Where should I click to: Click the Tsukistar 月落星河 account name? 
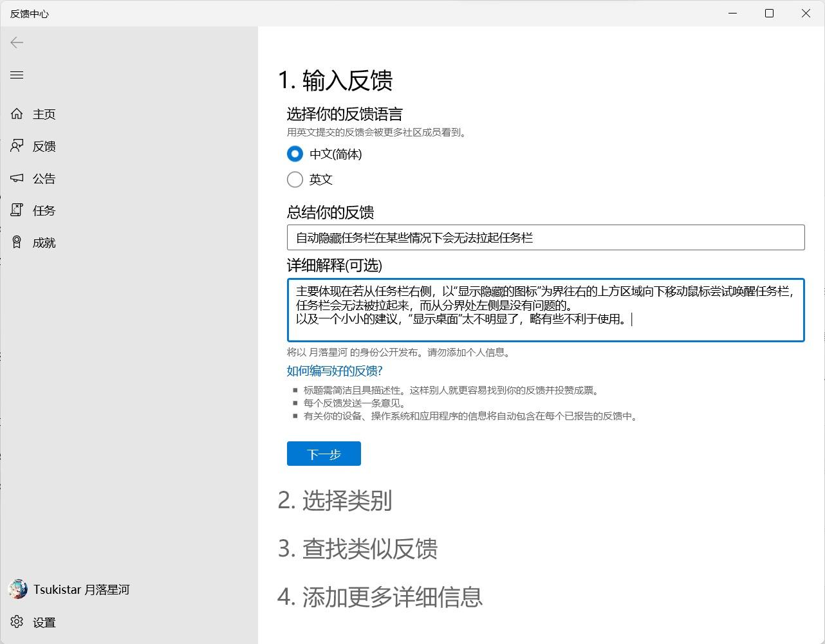[82, 589]
